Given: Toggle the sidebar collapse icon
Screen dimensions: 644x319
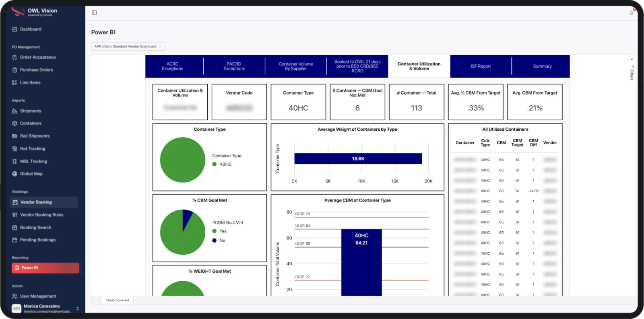Looking at the screenshot, I should 95,12.
